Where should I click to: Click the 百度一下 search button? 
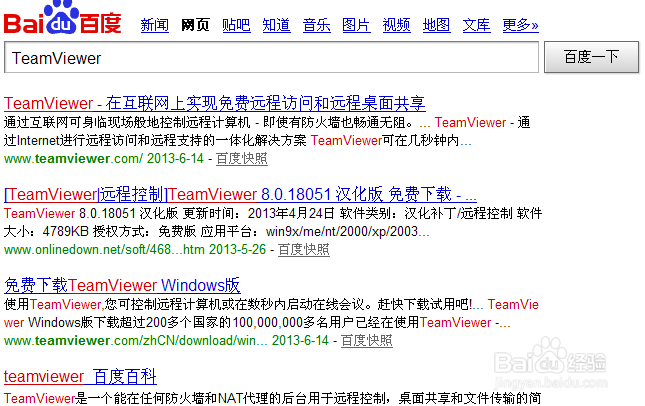592,57
